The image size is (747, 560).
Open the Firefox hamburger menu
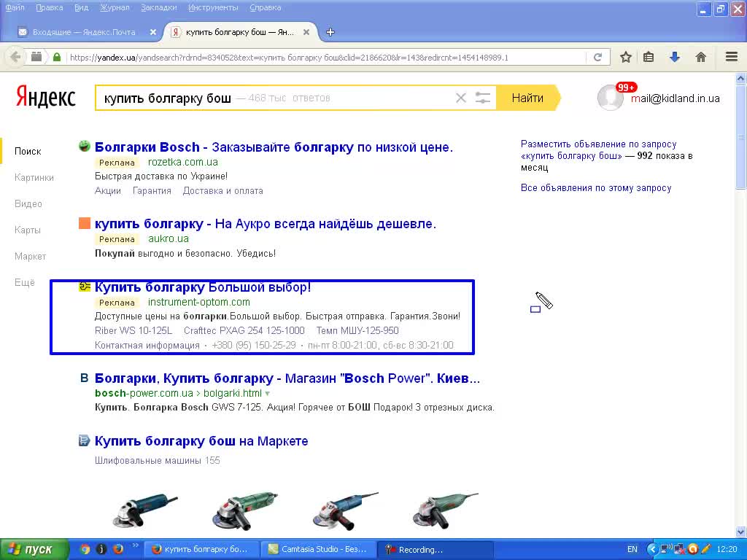732,57
